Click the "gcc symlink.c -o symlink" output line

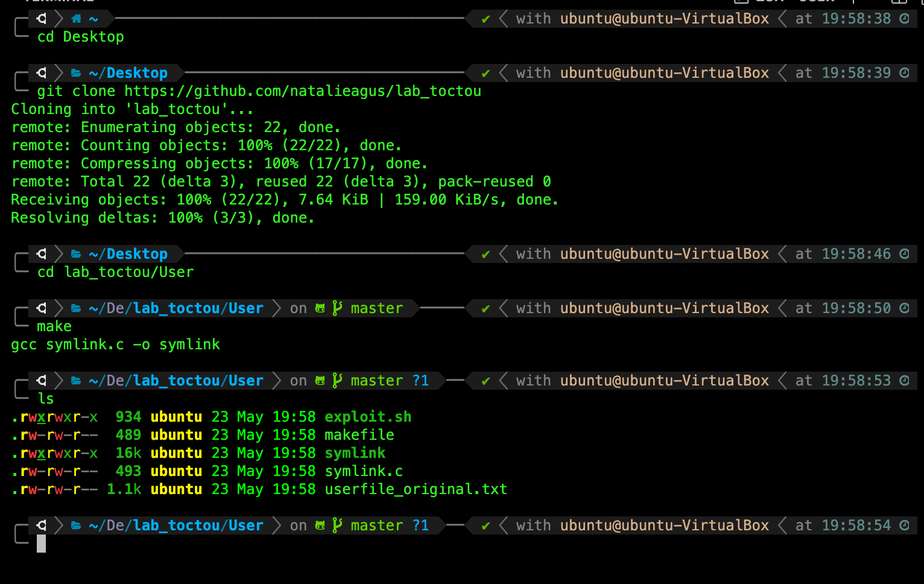point(115,344)
